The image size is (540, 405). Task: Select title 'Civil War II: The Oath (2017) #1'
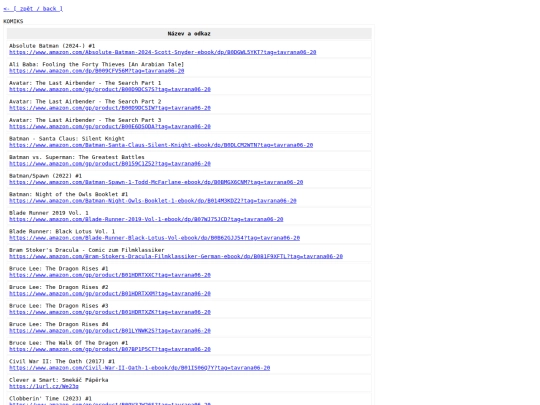pyautogui.click(x=62, y=362)
